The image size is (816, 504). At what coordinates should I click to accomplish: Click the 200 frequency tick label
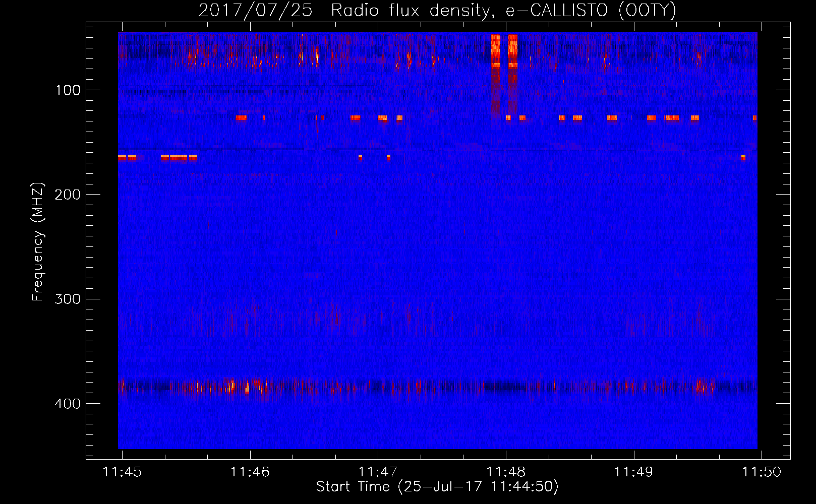click(68, 195)
